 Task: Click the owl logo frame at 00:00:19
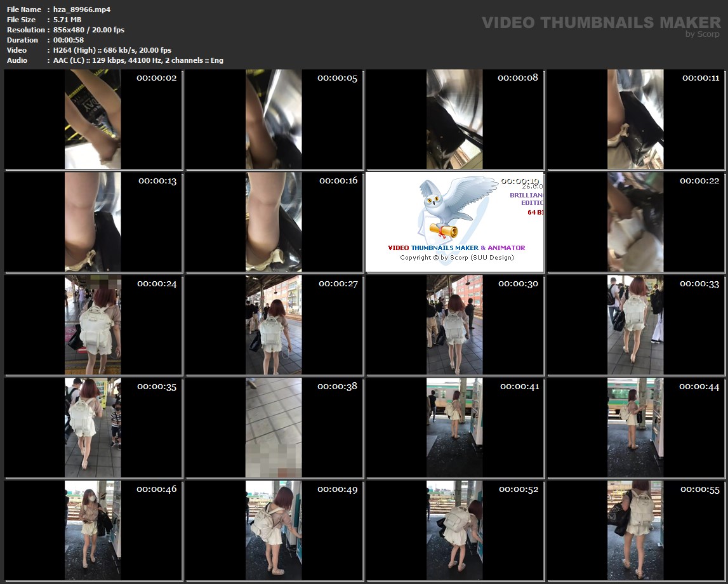tap(454, 222)
